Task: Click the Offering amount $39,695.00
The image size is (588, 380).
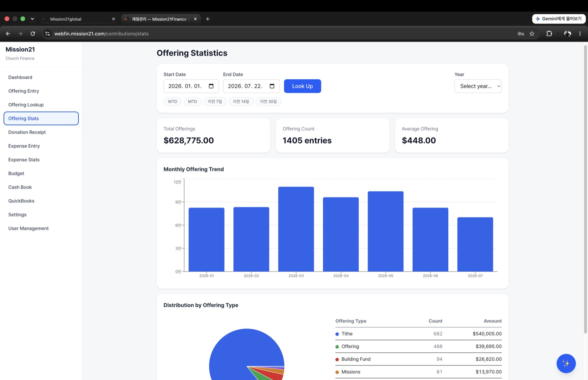Action: click(488, 347)
